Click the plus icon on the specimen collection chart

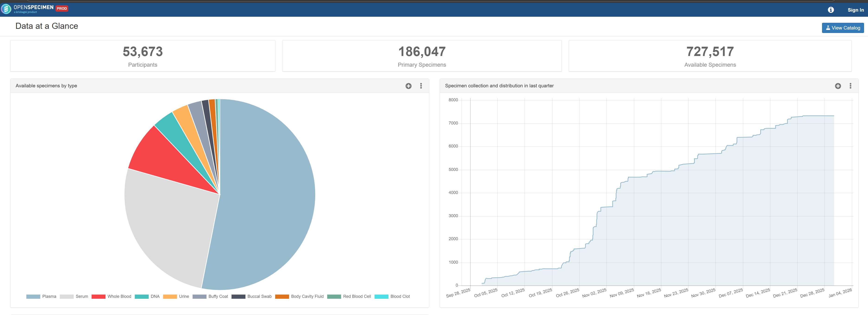(x=838, y=86)
